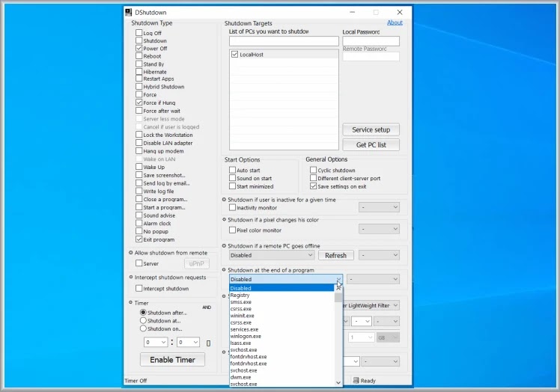Check the Start minimized option

coord(233,186)
